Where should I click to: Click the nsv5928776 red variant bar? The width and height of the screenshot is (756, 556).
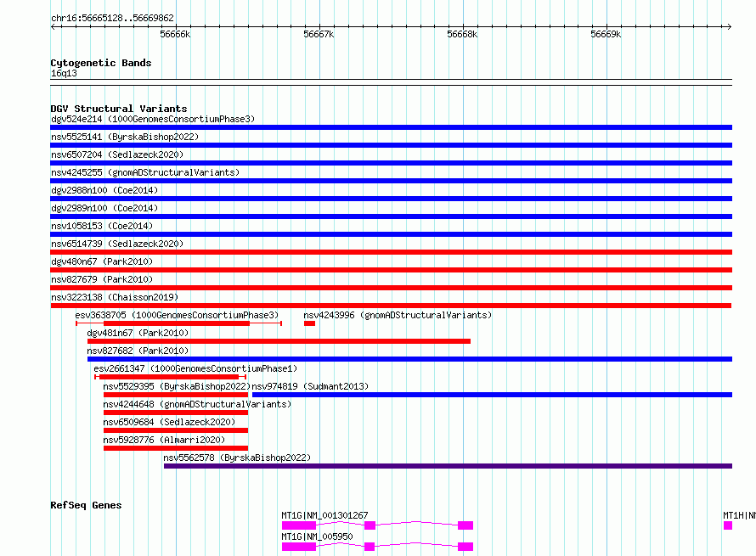coord(176,448)
